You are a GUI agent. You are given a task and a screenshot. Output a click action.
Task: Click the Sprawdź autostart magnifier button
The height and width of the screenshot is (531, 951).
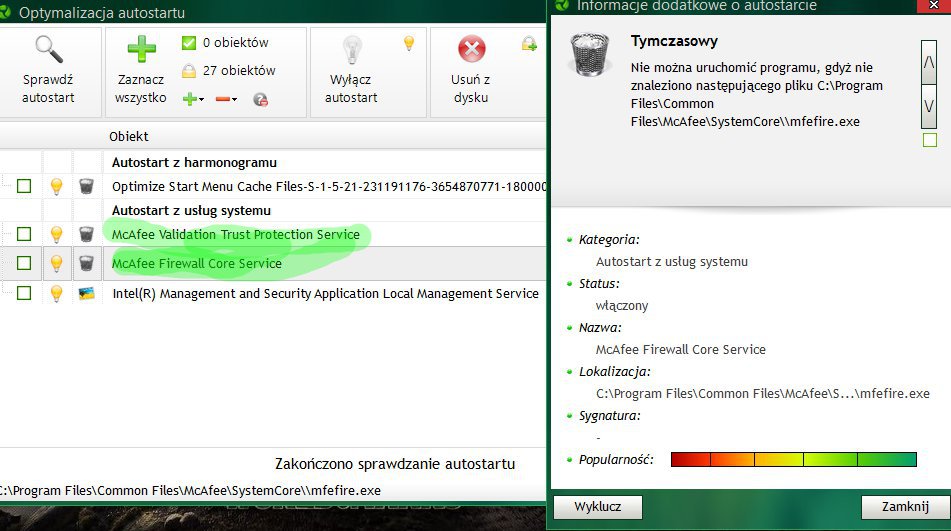pyautogui.click(x=49, y=72)
